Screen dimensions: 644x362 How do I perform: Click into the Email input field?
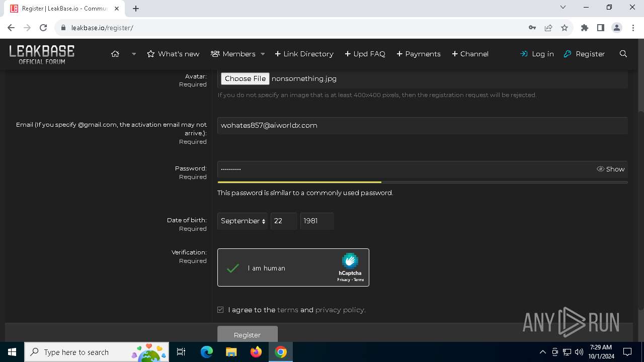coord(422,126)
